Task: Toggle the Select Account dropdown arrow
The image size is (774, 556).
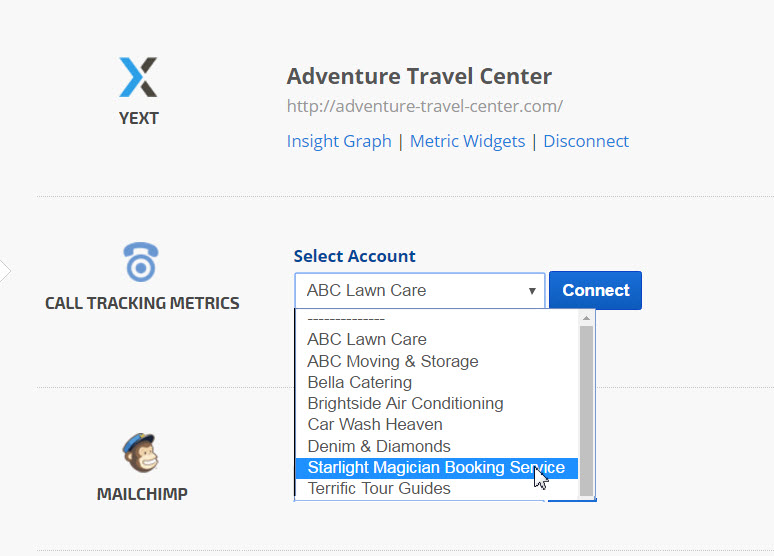Action: coord(532,291)
